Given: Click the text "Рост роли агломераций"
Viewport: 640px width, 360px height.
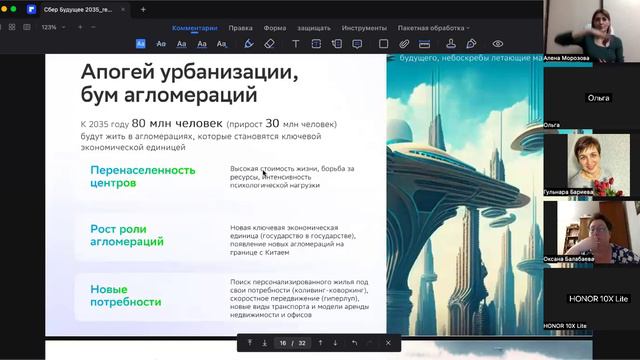Looking at the screenshot, I should 127,235.
